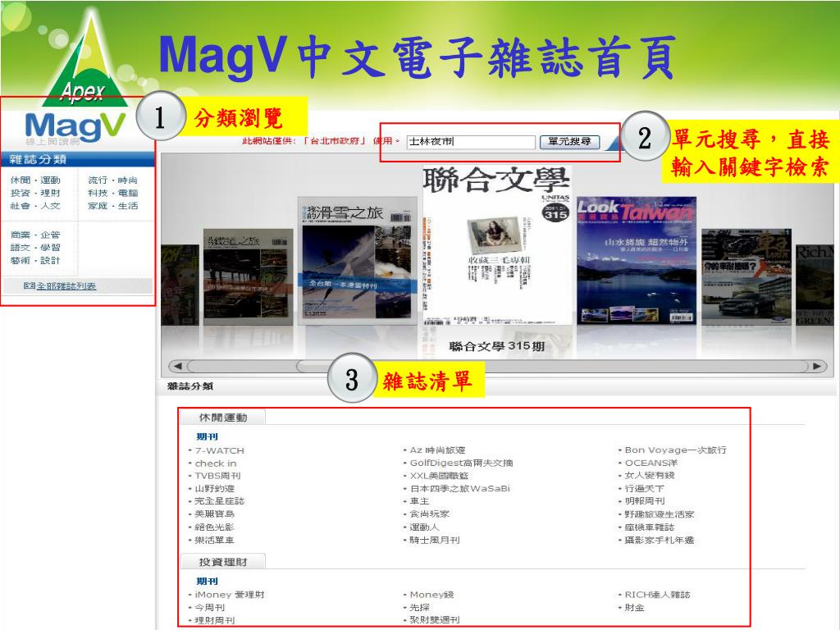This screenshot has height=630, width=840.
Task: Open the Az 時尚旅遊 magazine link
Action: point(438,450)
